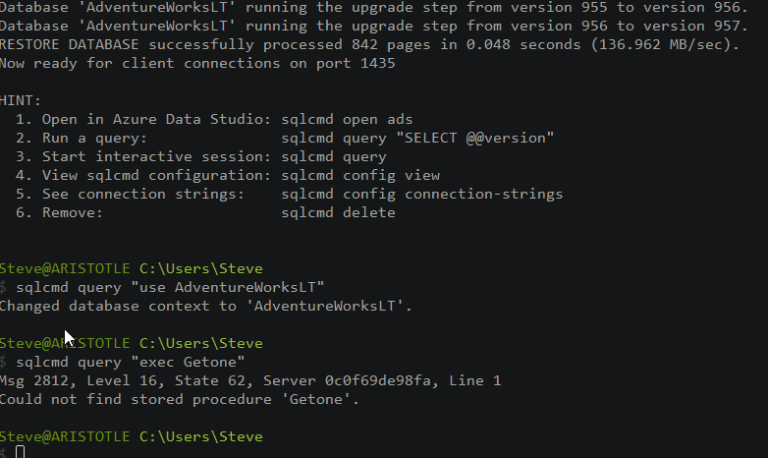The height and width of the screenshot is (458, 768).
Task: Click the "Could not find stored procedure" message
Action: click(x=179, y=399)
